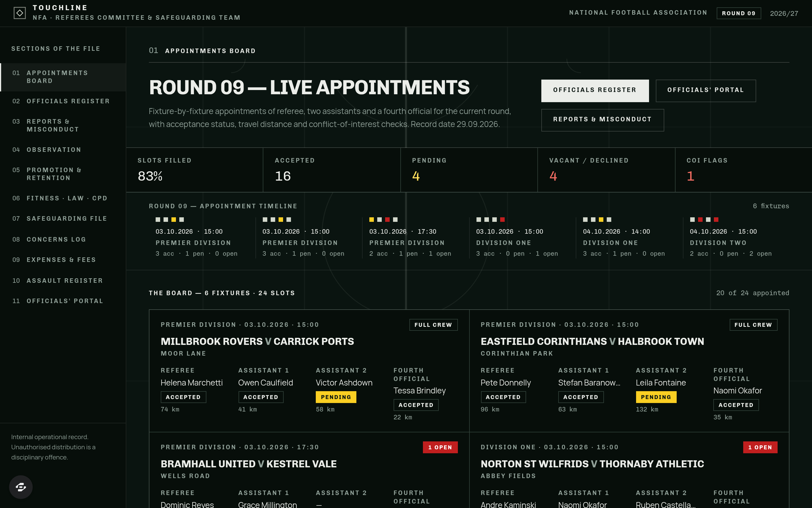This screenshot has width=812, height=508.
Task: Click Moor Lane venue label
Action: 183,353
